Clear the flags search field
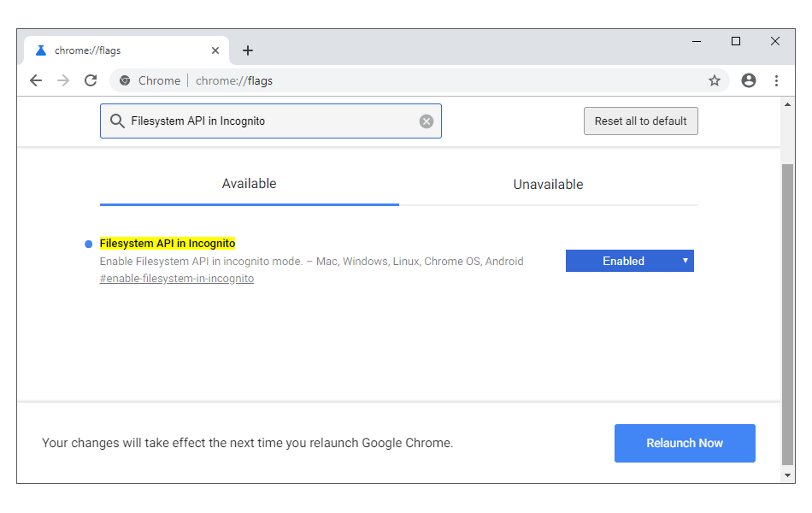The image size is (812, 513). click(427, 121)
